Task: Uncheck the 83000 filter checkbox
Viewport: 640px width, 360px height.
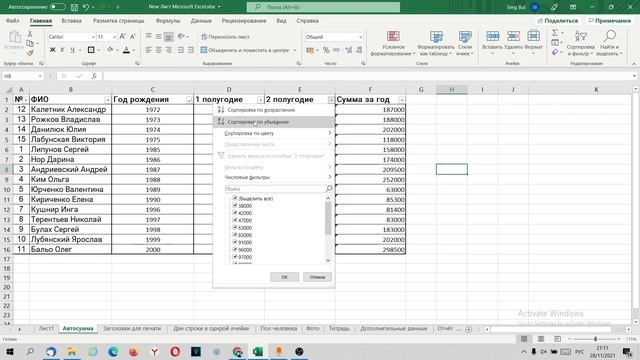Action: point(235,235)
